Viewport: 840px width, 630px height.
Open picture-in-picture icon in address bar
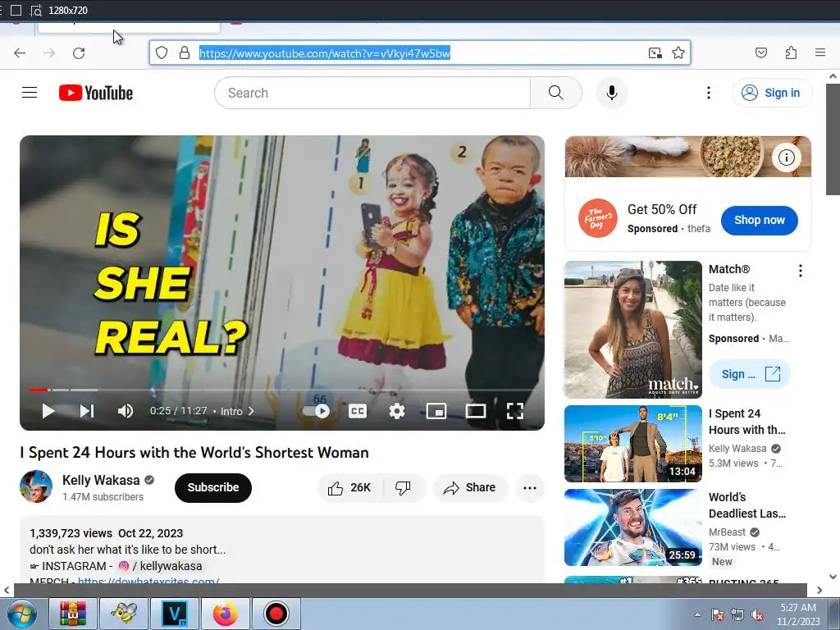[x=655, y=52]
